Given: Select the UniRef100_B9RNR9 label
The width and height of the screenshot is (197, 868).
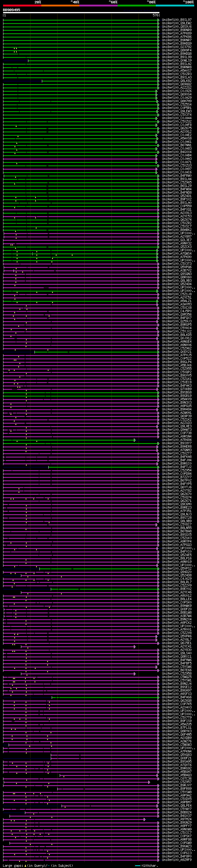Looking at the screenshot, I should 177,30.
